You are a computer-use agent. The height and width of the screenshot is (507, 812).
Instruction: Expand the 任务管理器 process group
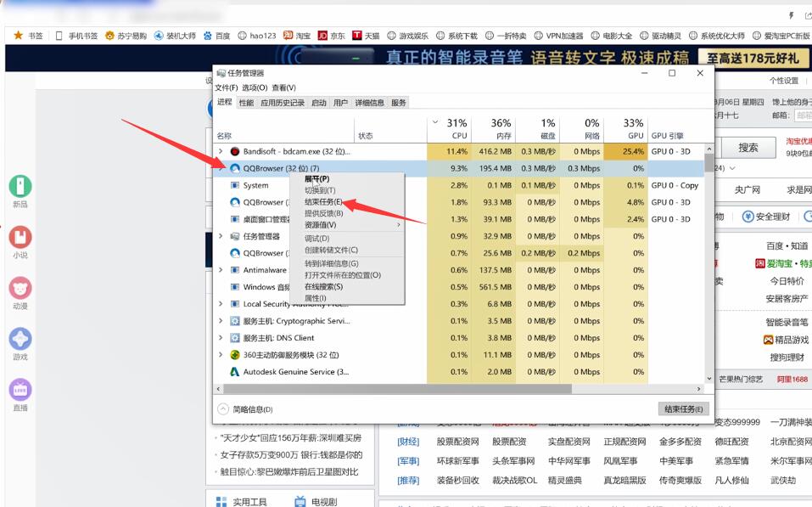click(221, 236)
